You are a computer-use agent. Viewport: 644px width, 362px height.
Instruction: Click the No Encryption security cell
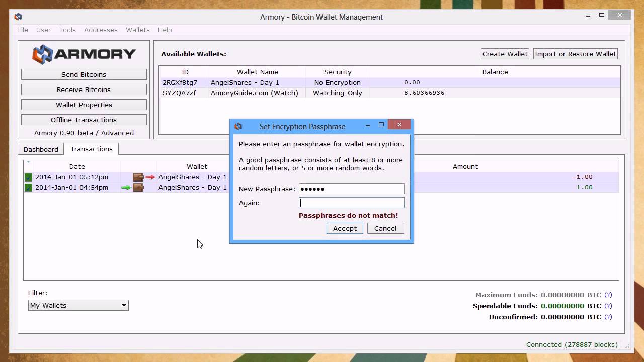(338, 82)
